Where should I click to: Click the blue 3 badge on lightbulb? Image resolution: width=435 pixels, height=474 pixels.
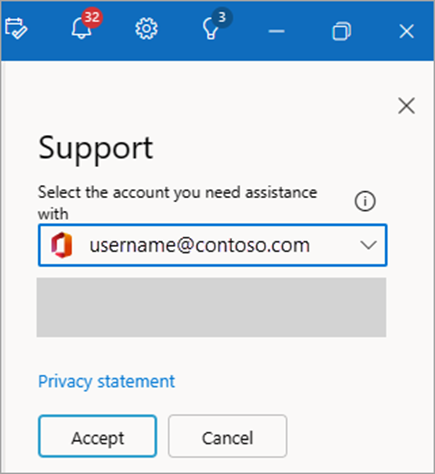[x=222, y=17]
